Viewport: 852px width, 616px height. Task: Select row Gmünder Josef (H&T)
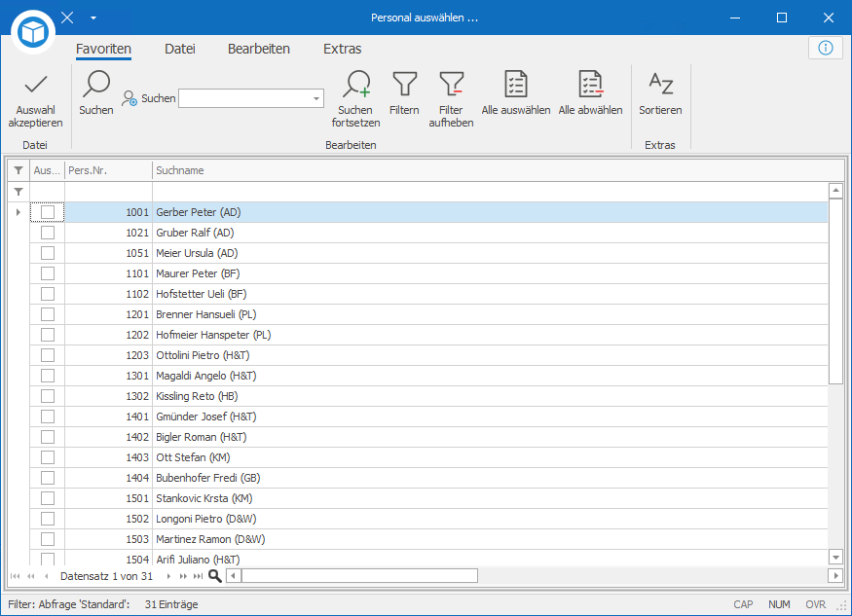(x=429, y=417)
